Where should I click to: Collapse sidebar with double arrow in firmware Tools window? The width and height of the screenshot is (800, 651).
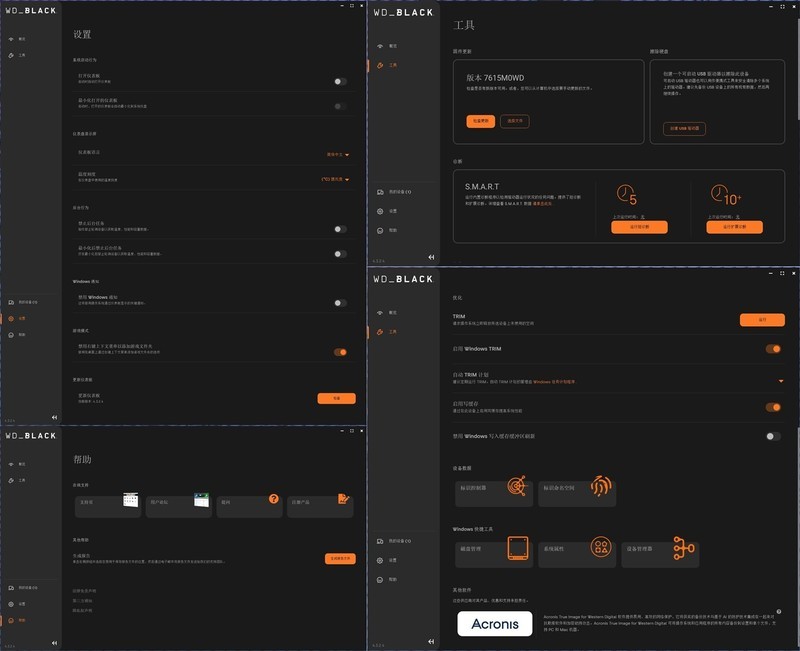click(x=431, y=258)
